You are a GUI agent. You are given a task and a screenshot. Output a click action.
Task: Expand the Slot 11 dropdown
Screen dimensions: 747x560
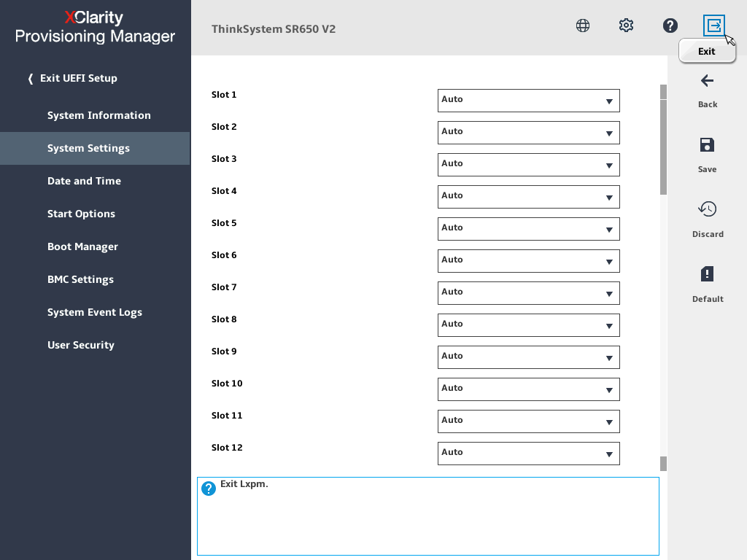[528, 421]
